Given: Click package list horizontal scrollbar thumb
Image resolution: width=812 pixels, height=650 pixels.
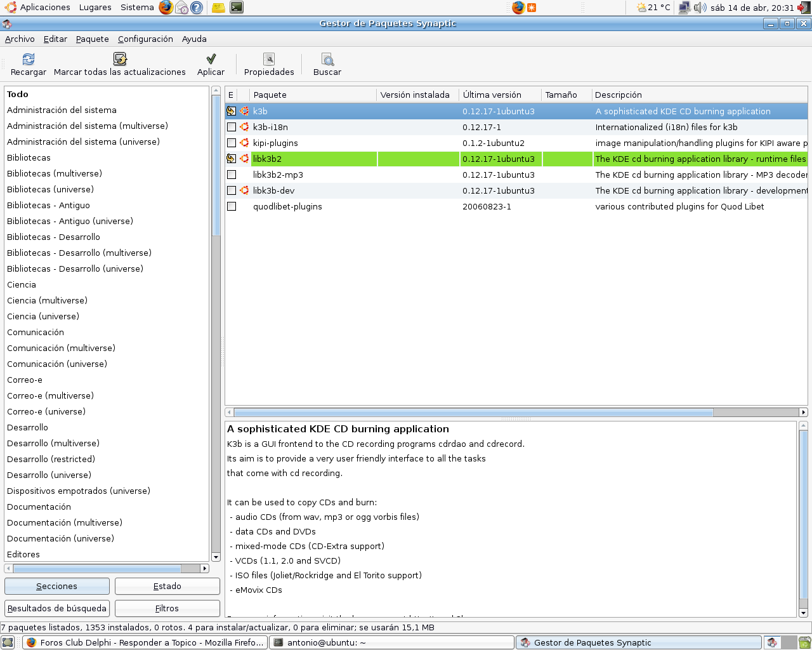Looking at the screenshot, I should pos(473,413).
